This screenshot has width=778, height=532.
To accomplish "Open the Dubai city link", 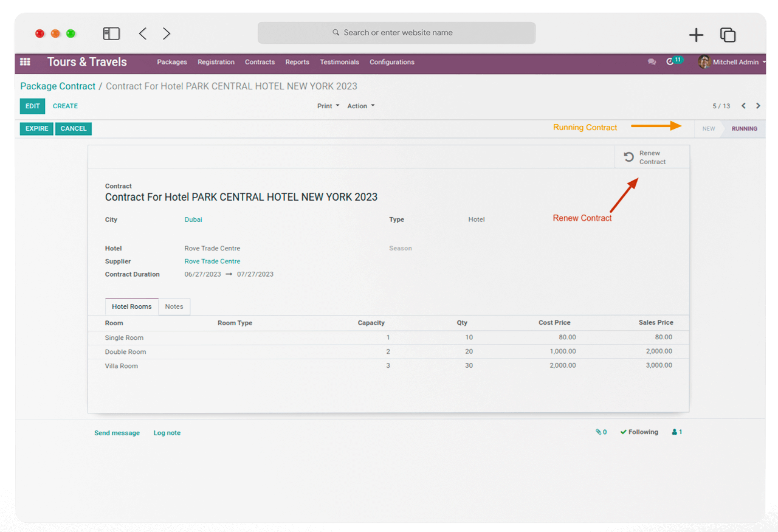I will point(193,219).
